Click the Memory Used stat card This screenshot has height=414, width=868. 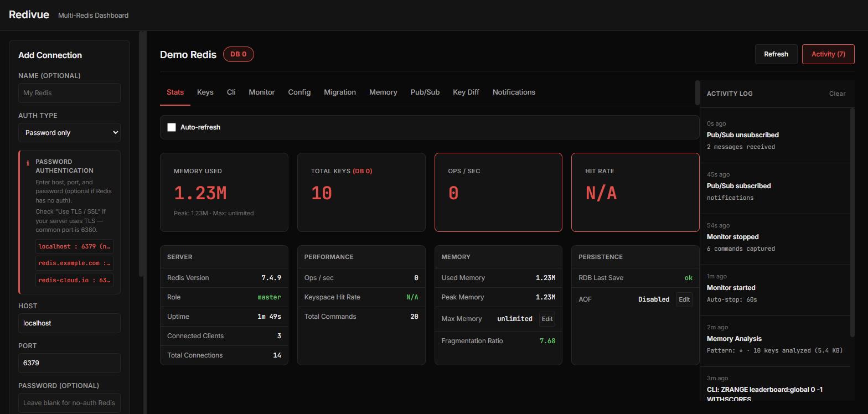(224, 192)
